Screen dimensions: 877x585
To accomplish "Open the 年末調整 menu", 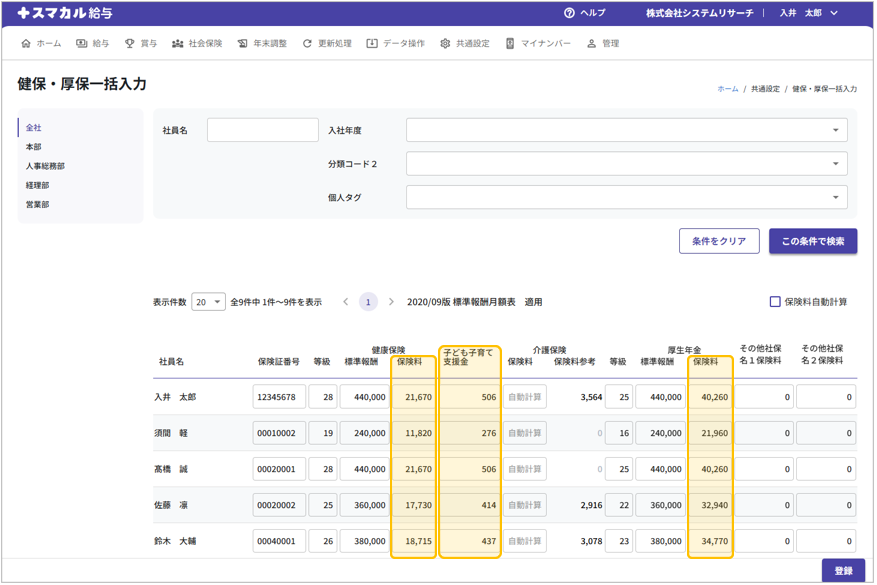I will point(263,44).
